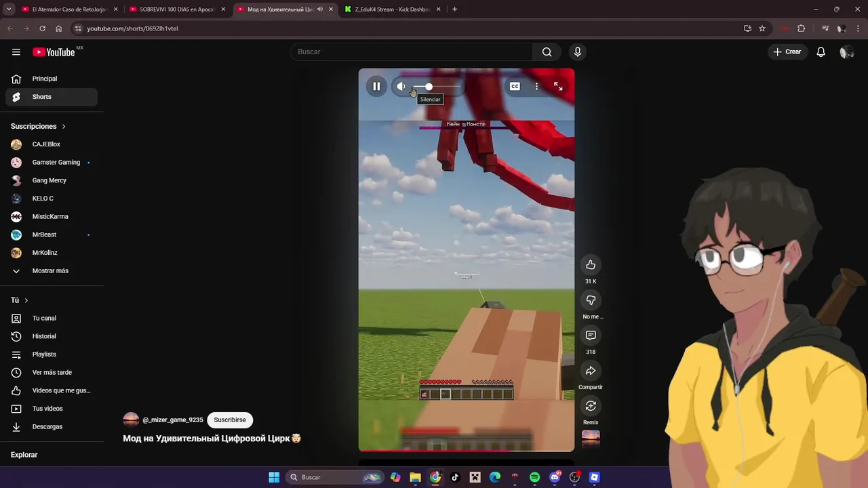Open Chrome three-dot menu
Screen dimensions: 868x488
click(x=858, y=28)
